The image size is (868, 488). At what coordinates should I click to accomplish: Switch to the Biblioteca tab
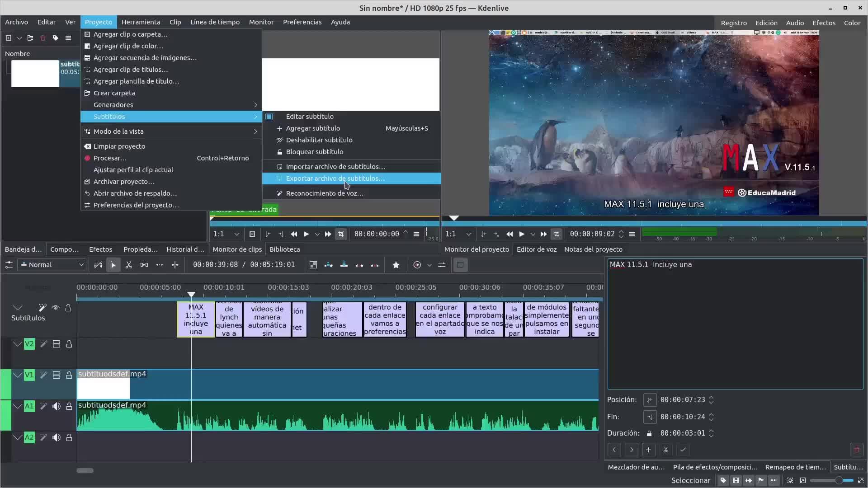point(284,249)
